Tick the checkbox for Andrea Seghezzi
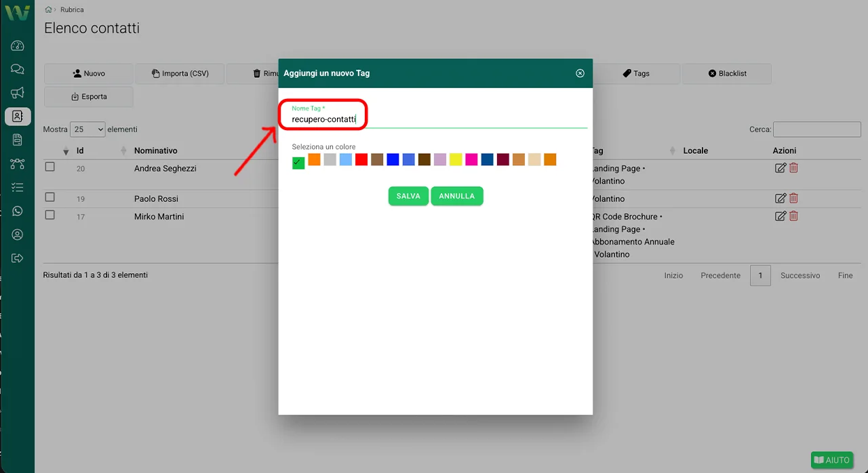Screen dimensions: 868x473 [50, 167]
